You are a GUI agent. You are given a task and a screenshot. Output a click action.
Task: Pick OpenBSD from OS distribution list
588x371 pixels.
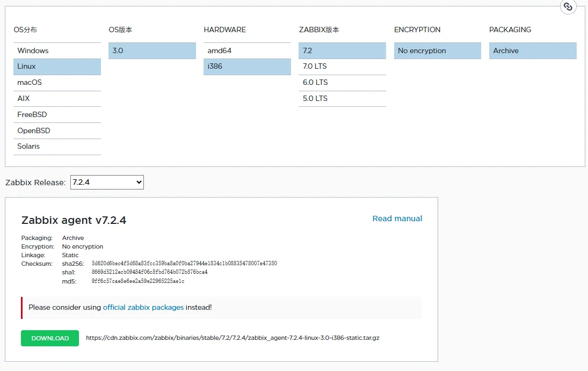tap(57, 130)
